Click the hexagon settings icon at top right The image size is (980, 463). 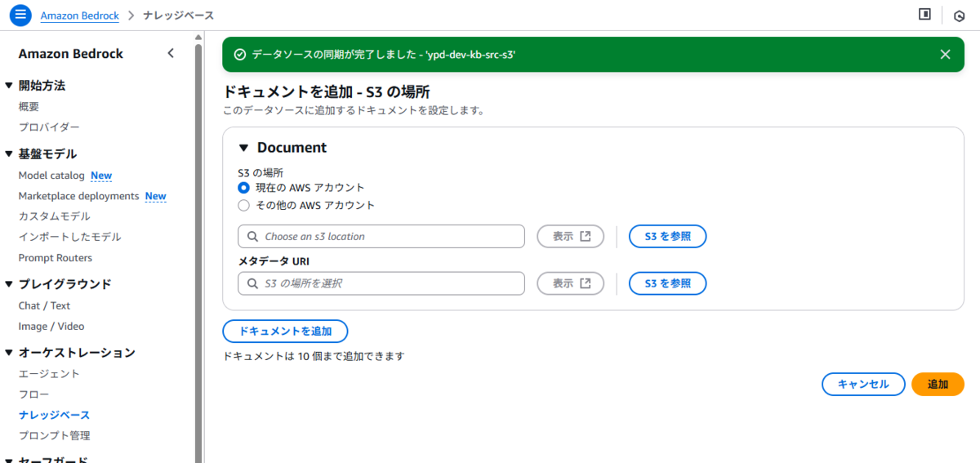[959, 16]
